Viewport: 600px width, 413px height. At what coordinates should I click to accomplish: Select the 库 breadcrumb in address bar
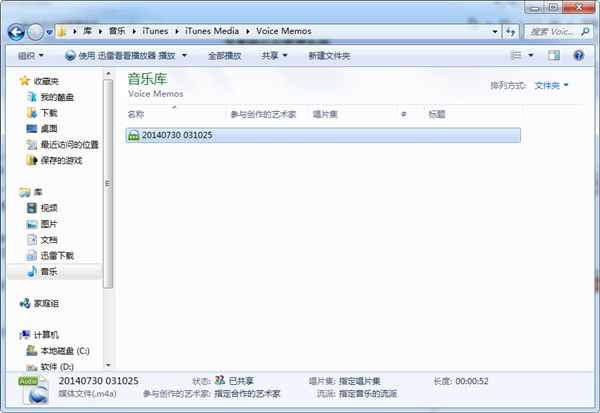click(x=88, y=31)
